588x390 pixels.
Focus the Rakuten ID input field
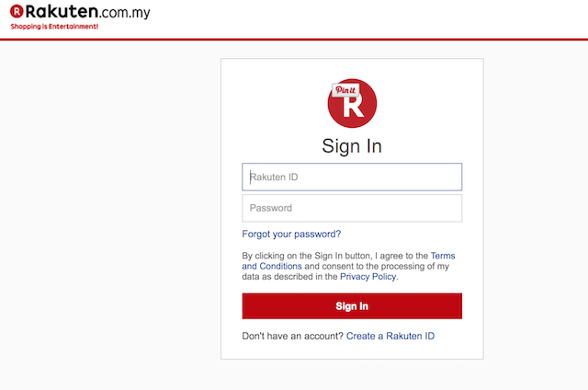352,177
